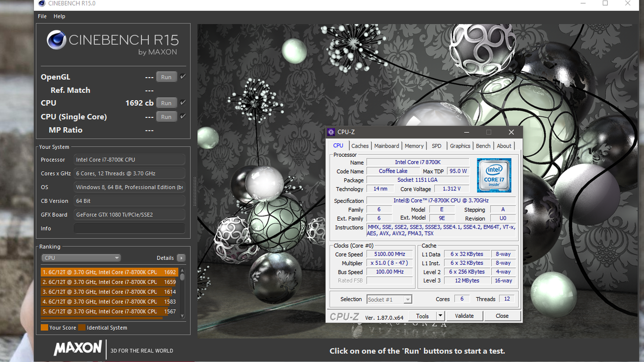Click the ranking list vertical scrollbar
This screenshot has height=362, width=644.
click(x=182, y=292)
